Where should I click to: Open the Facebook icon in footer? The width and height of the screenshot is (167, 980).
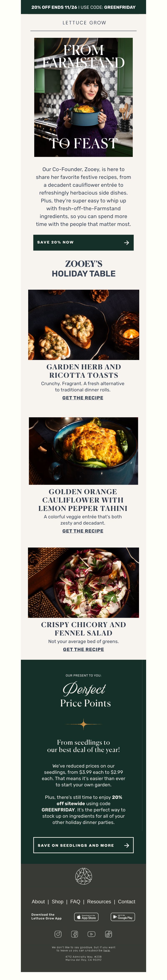(x=75, y=934)
